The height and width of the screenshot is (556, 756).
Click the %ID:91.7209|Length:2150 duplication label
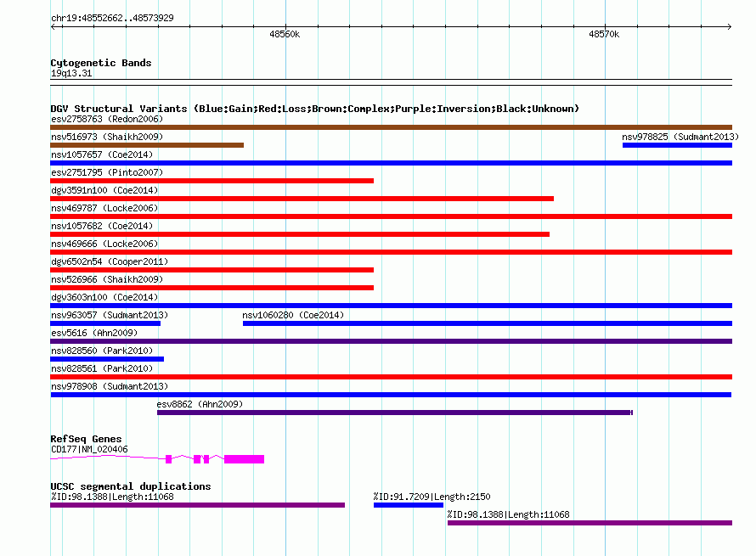(432, 497)
